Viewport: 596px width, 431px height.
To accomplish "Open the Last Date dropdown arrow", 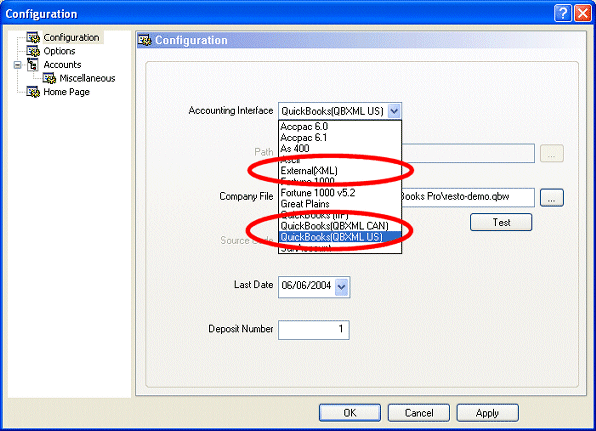I will coord(342,287).
